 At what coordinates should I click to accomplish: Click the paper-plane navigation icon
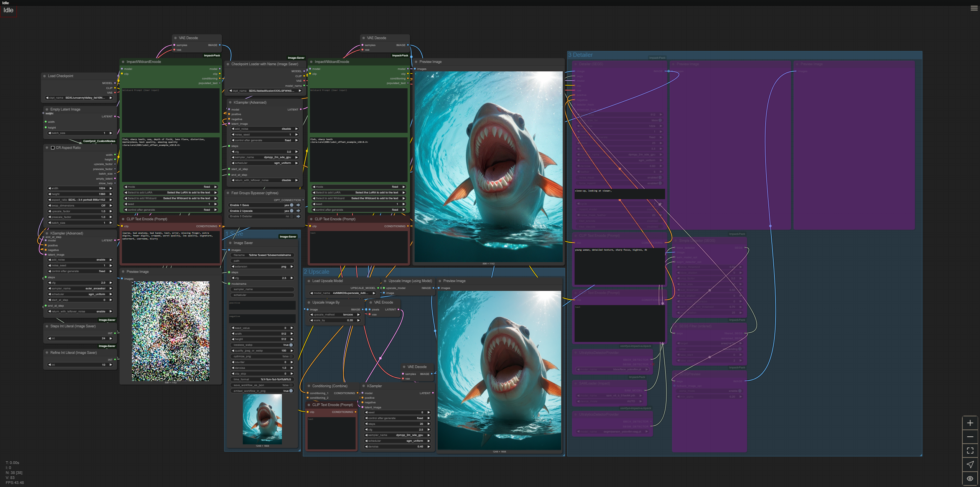(x=970, y=464)
